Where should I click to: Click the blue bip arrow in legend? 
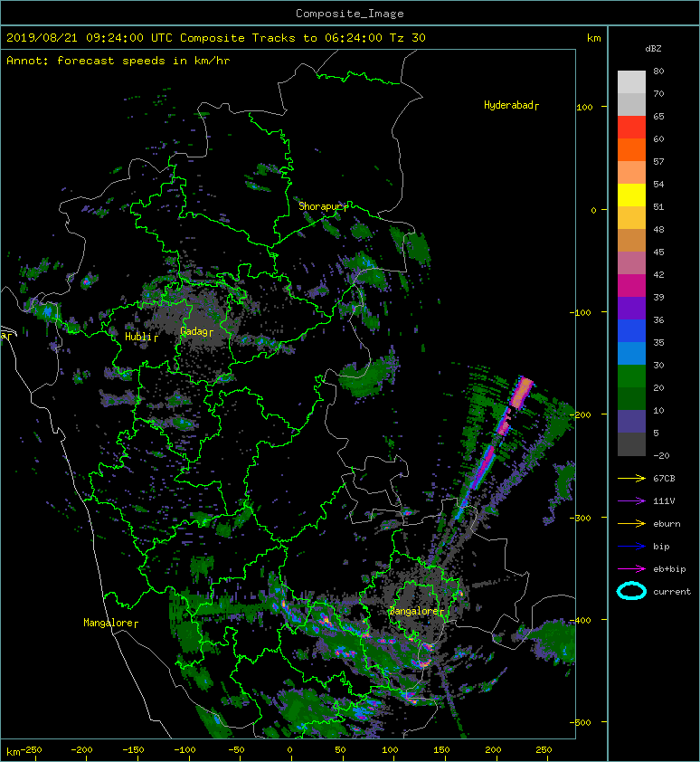click(x=631, y=547)
